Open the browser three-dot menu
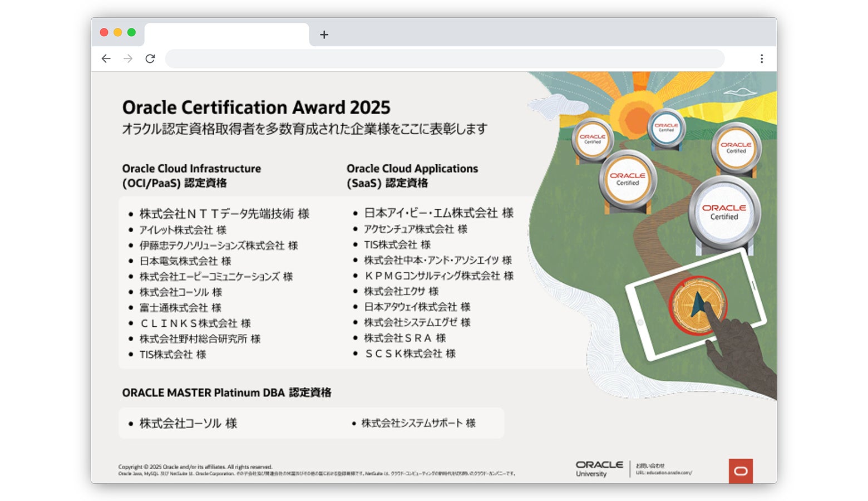The image size is (868, 501). [762, 58]
